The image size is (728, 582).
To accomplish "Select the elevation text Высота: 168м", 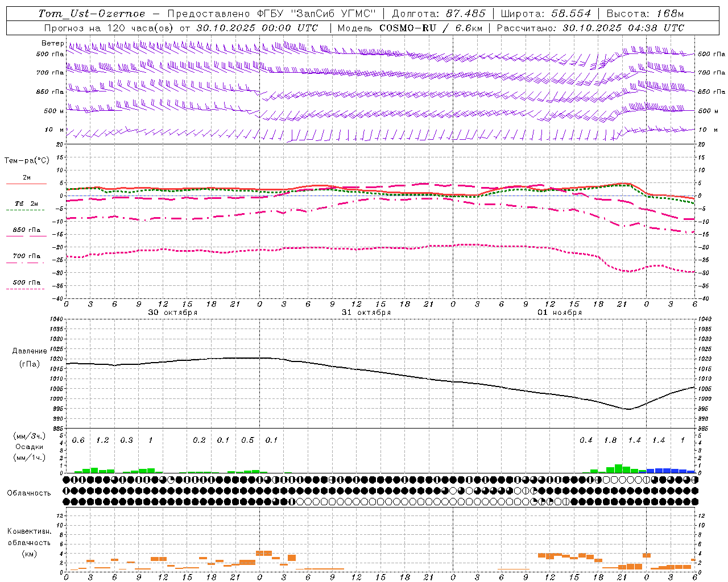I will tap(645, 14).
